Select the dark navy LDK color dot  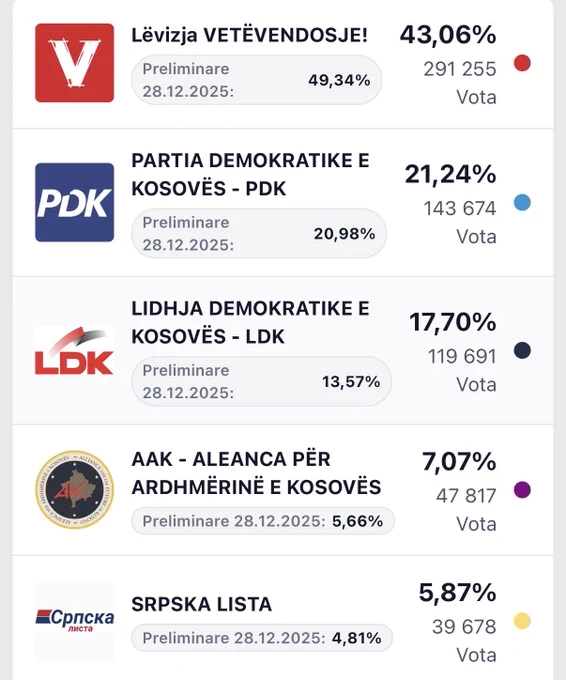coord(522,350)
